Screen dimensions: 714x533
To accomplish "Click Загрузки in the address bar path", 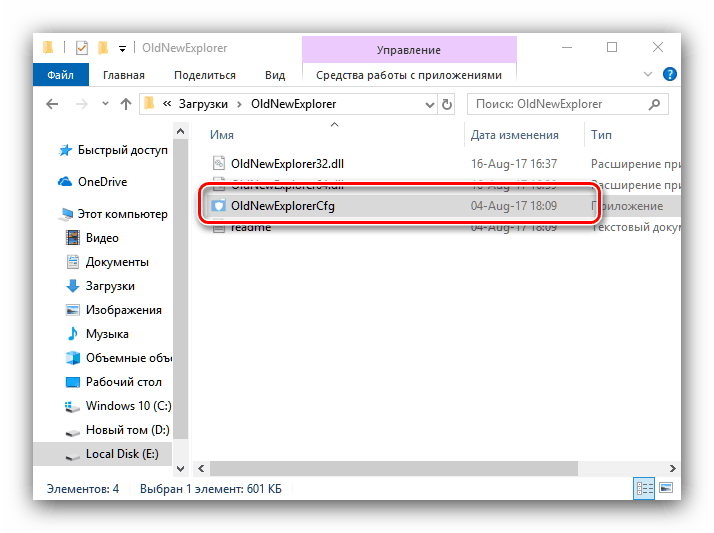I will (x=203, y=104).
